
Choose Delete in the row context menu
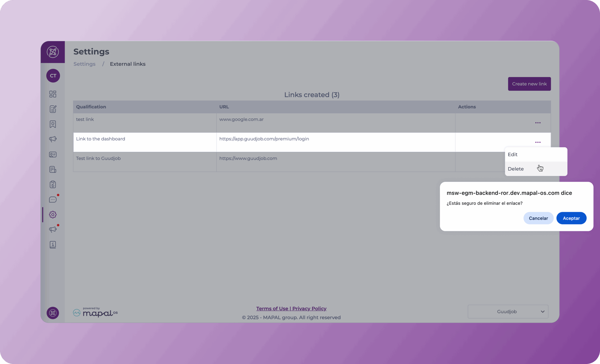tap(536, 169)
